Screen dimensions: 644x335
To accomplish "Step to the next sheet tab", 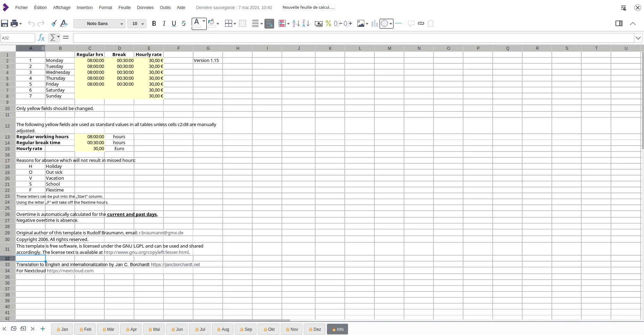I will 23,329.
